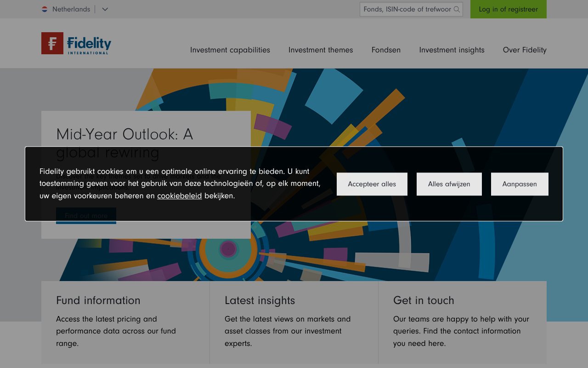This screenshot has width=588, height=368.
Task: Click the Log in of registreer button
Action: tap(508, 9)
